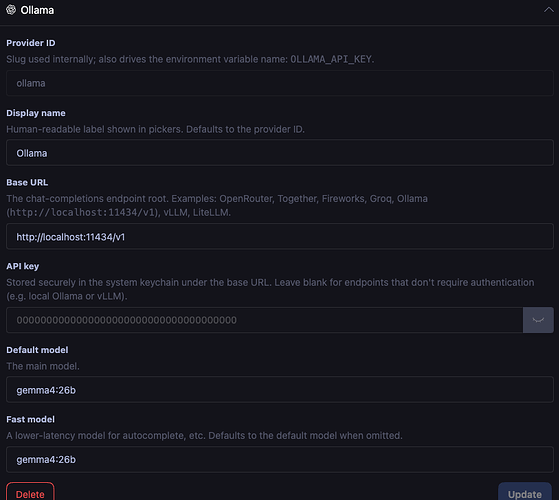Edit the Default model field gemma4:26b
This screenshot has width=559, height=500.
(280, 390)
